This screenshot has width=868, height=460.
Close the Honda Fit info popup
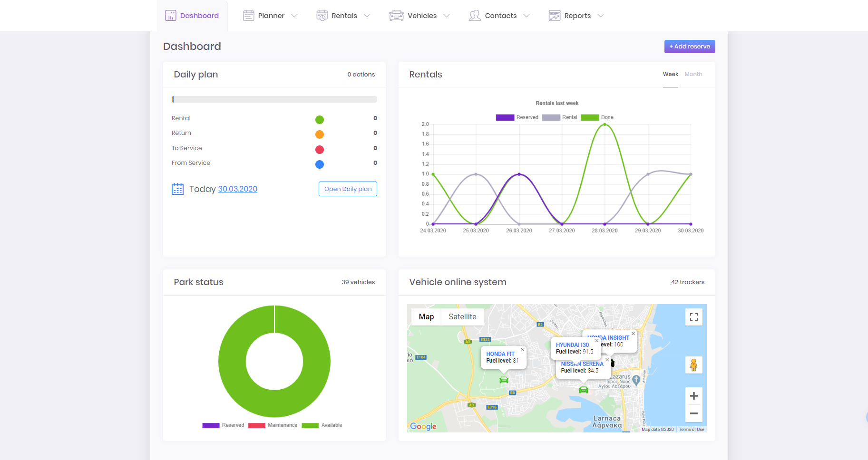(523, 350)
